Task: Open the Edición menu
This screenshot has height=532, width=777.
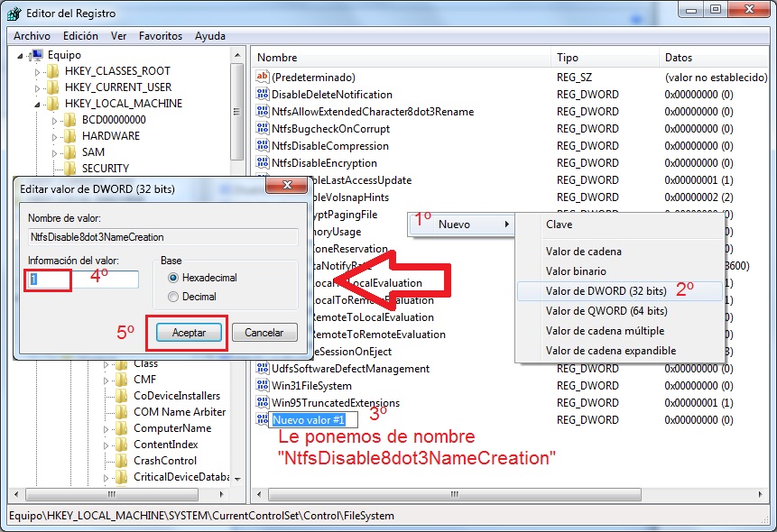Action: (x=80, y=36)
